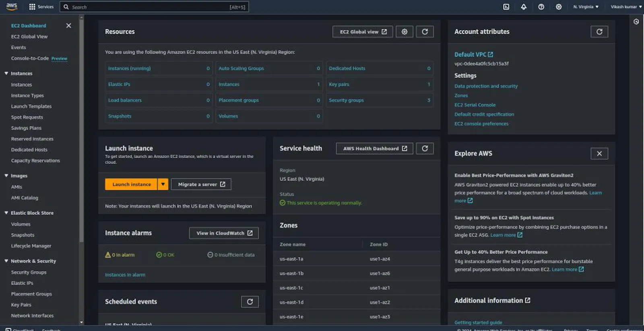The height and width of the screenshot is (331, 644).
Task: Click the top search input field
Action: pos(154,7)
